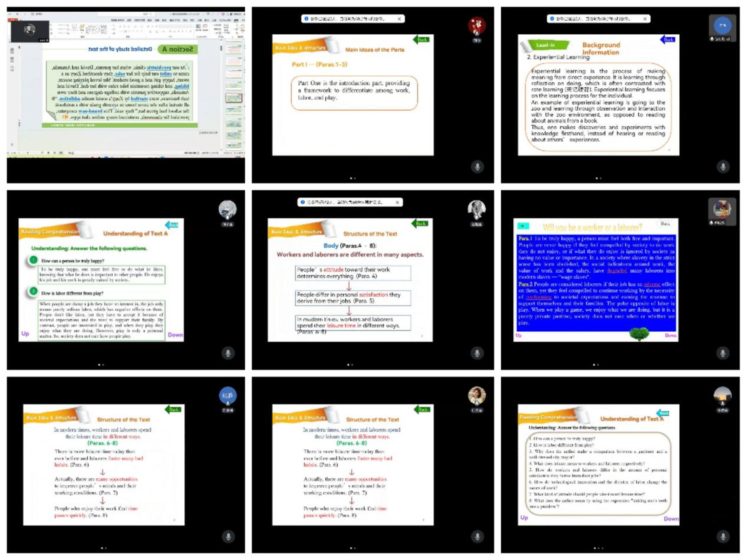Toggle microphone on Body (Paras.4-8) structure panel

(477, 353)
